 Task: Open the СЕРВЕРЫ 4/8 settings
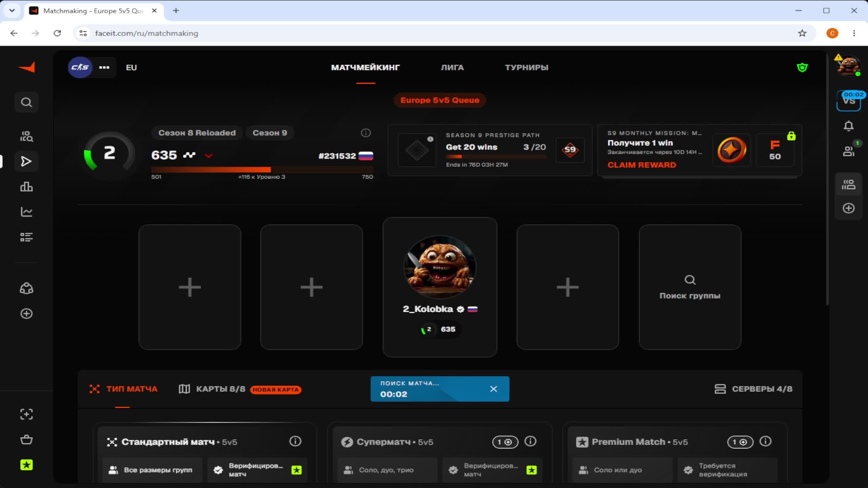tap(753, 389)
